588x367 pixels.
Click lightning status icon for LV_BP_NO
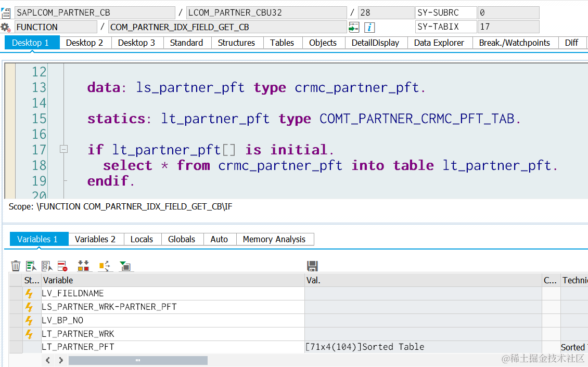coord(29,321)
